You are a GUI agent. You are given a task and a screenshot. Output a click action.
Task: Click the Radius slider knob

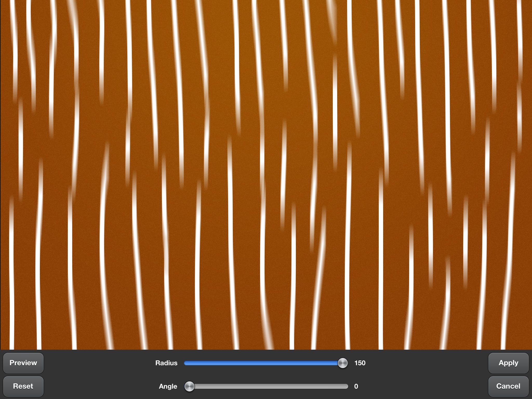[343, 363]
